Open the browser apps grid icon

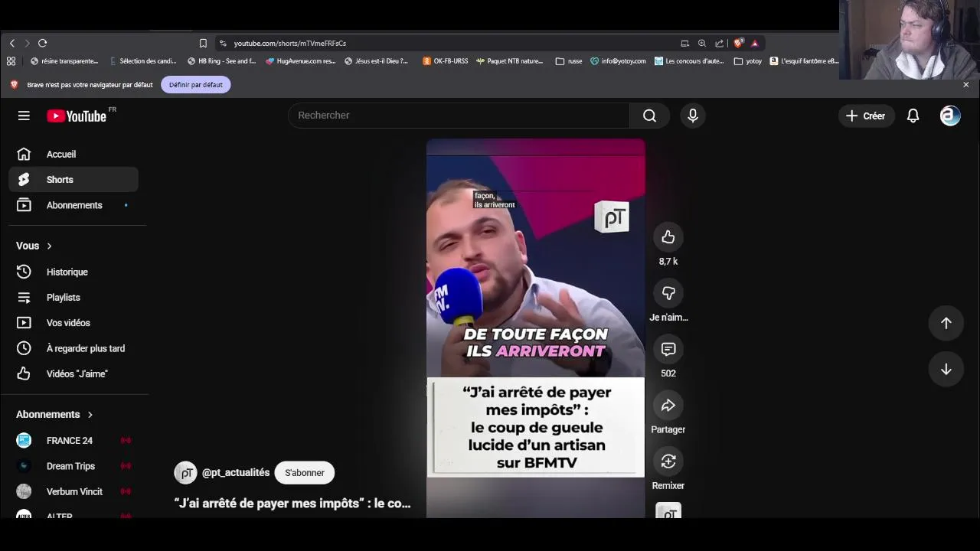point(11,61)
